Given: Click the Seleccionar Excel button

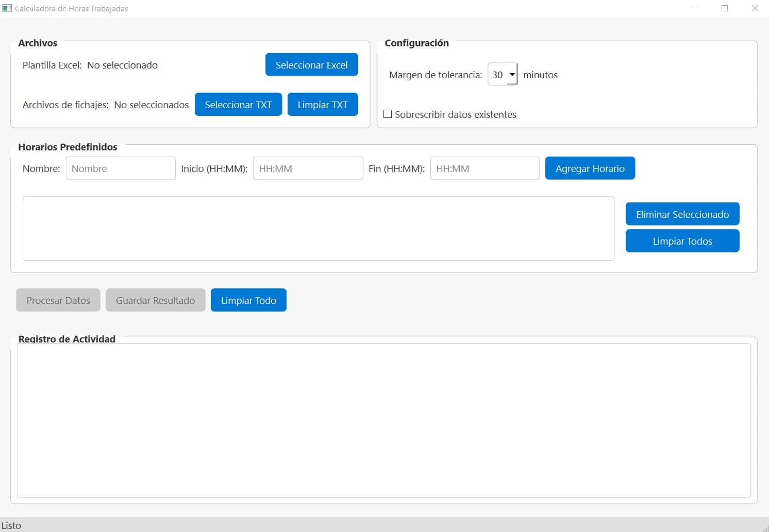Looking at the screenshot, I should click(311, 64).
